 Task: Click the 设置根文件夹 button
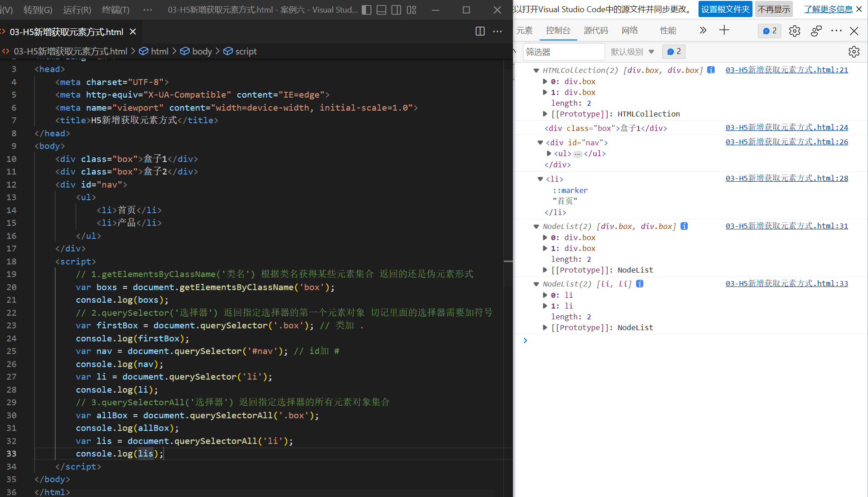click(725, 9)
